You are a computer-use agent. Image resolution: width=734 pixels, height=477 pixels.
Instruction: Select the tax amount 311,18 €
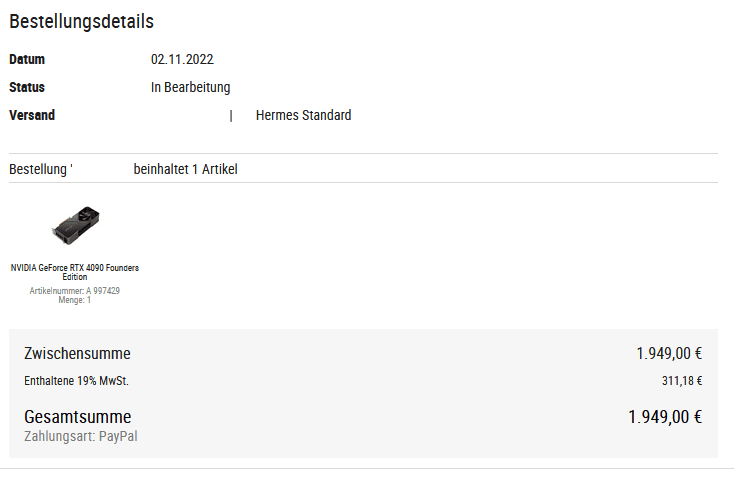[682, 381]
